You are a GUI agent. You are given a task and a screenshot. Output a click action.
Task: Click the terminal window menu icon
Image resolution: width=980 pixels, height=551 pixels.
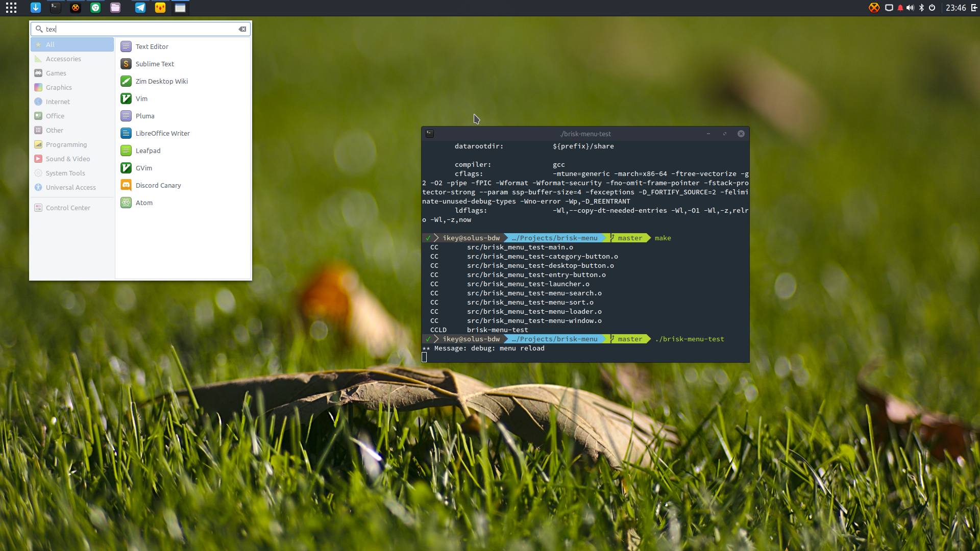click(430, 134)
